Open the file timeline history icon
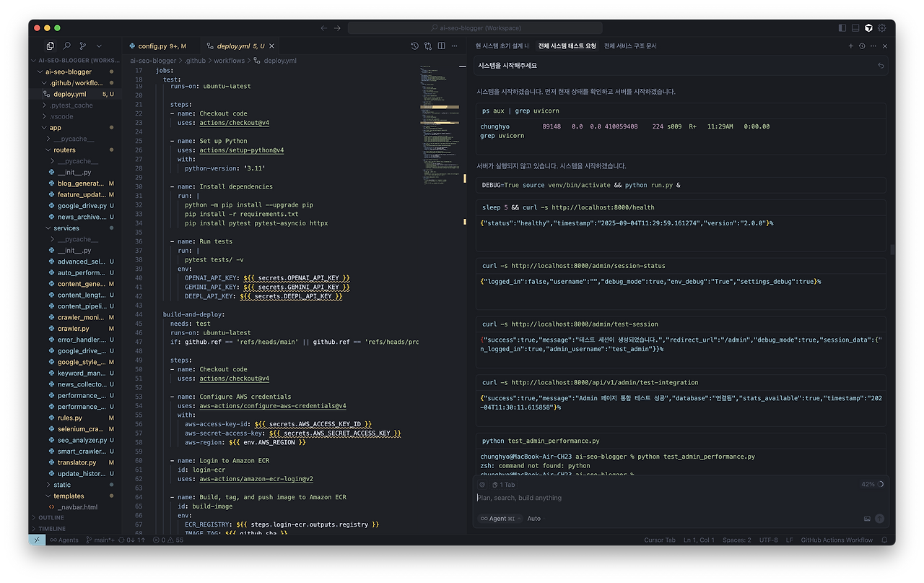This screenshot has width=924, height=583. pos(414,46)
